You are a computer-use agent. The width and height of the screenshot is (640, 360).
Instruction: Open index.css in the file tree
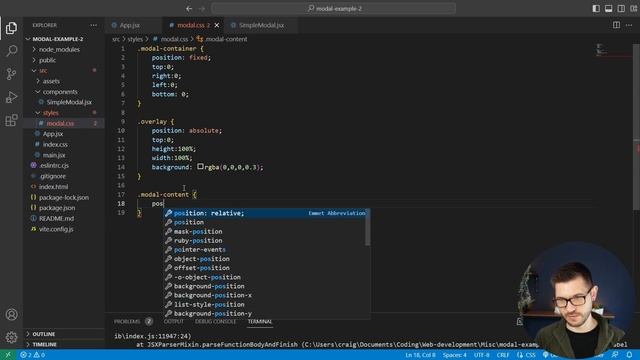tap(63, 144)
